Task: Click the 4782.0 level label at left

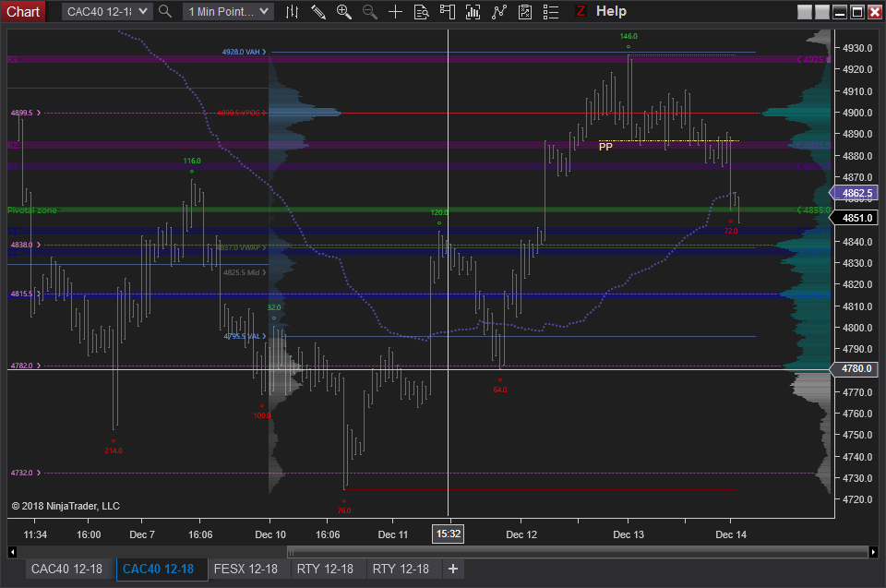Action: (26, 366)
